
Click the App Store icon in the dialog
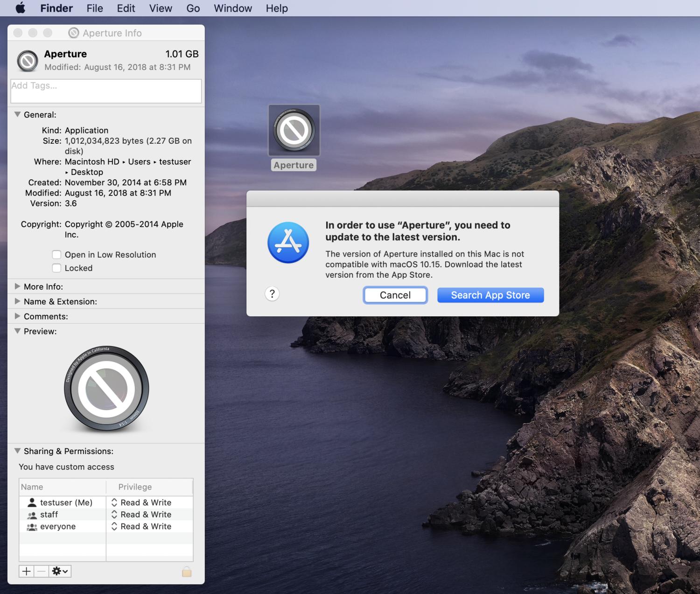(x=288, y=243)
